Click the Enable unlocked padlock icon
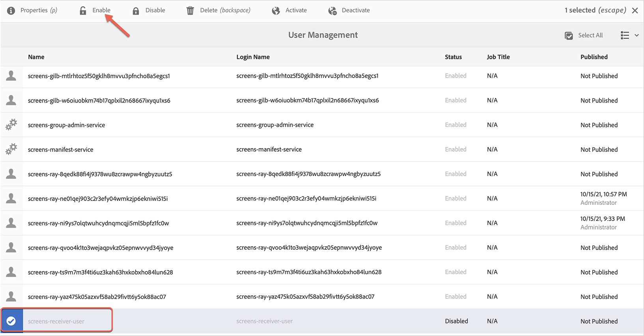The height and width of the screenshot is (336, 644). click(x=83, y=11)
